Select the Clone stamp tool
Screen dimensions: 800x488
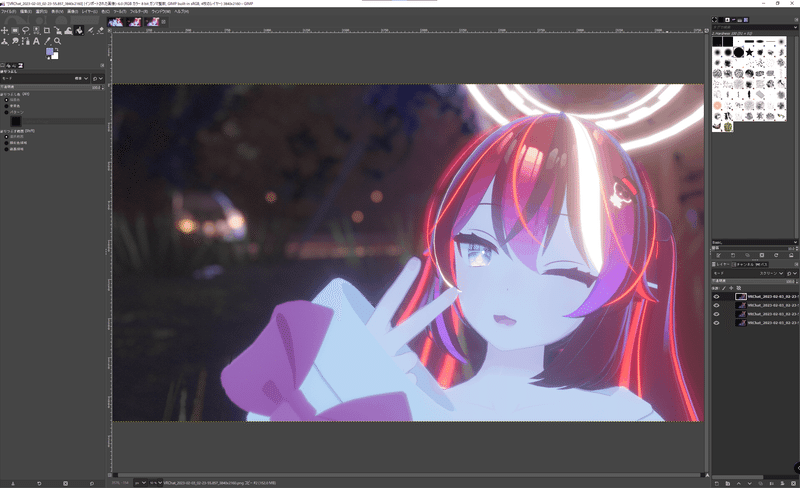5,41
